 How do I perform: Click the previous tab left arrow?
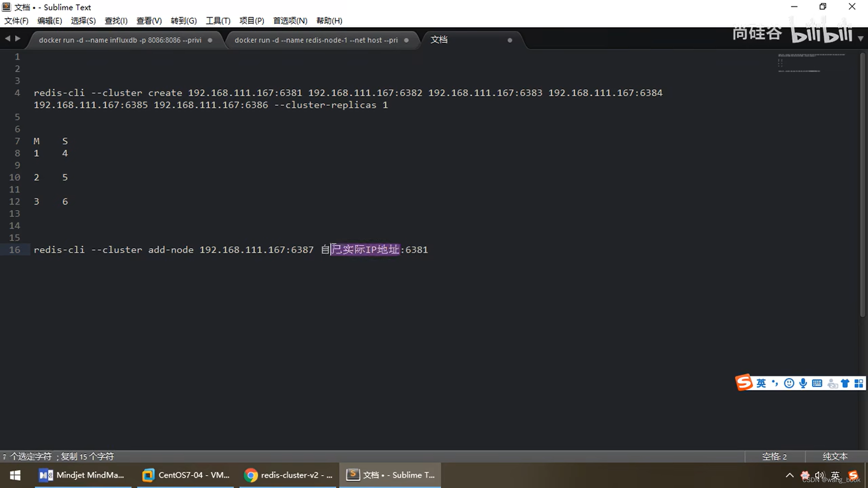pyautogui.click(x=7, y=39)
